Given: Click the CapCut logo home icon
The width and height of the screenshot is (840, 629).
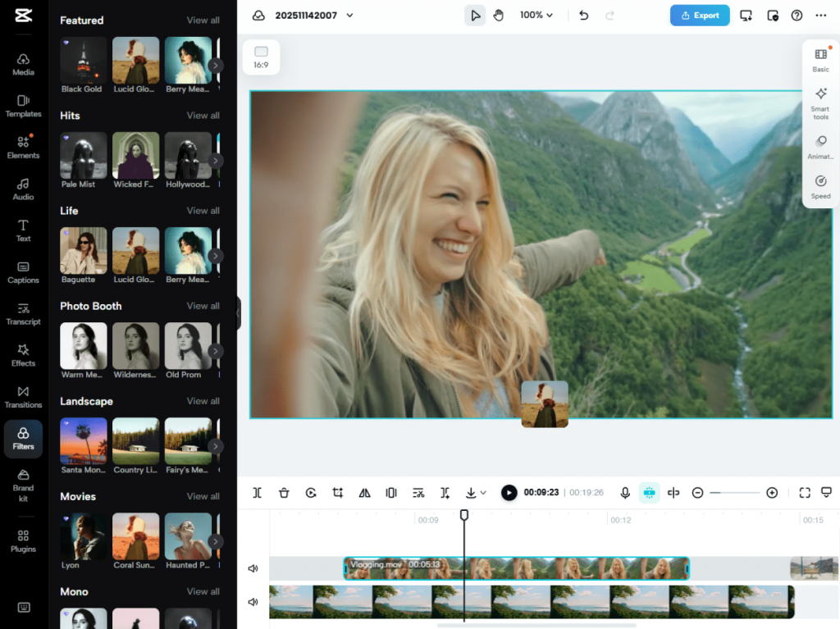Looking at the screenshot, I should (23, 15).
